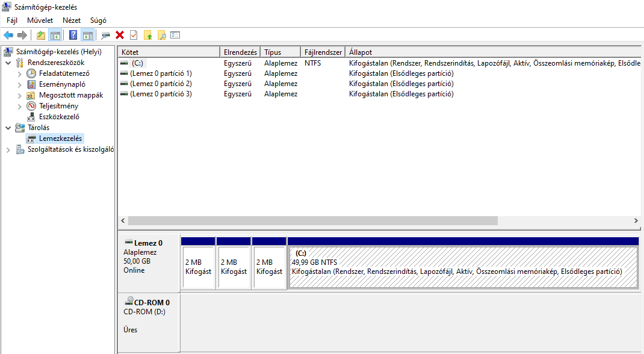Image resolution: width=644 pixels, height=354 pixels.
Task: Sort by the Fájlrendszer column header
Action: pyautogui.click(x=323, y=52)
